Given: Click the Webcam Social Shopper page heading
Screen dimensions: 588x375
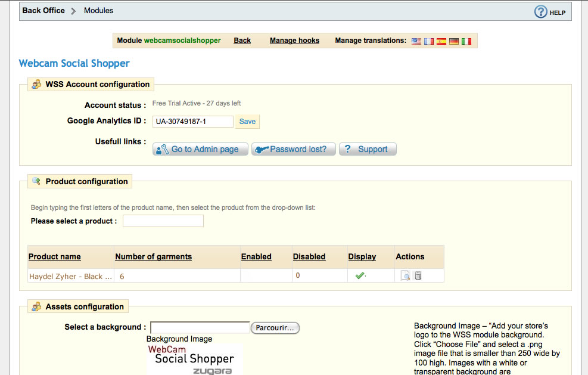Looking at the screenshot, I should point(74,63).
